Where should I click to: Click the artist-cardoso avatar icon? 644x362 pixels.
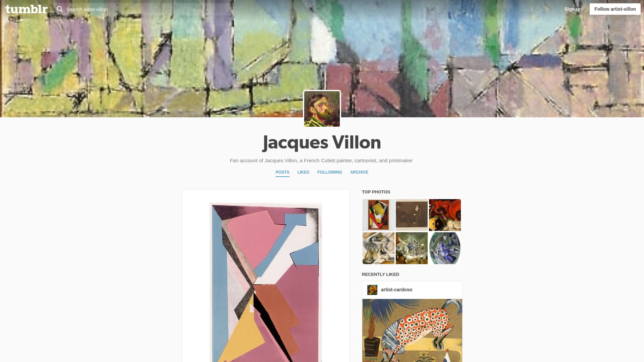(x=372, y=290)
